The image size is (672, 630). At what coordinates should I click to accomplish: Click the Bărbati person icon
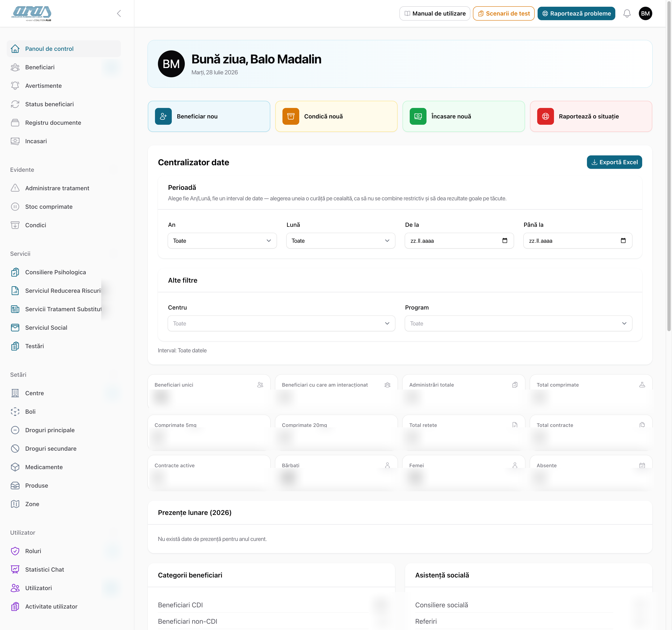(x=387, y=465)
